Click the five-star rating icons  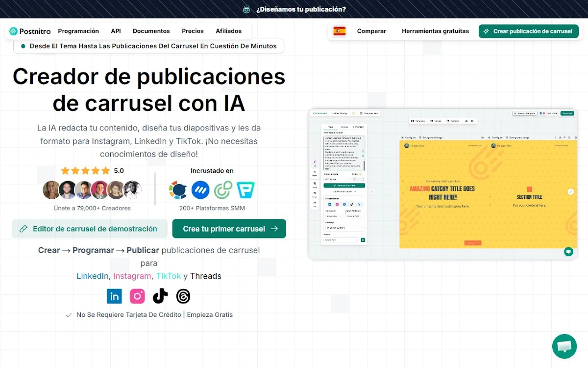[85, 171]
